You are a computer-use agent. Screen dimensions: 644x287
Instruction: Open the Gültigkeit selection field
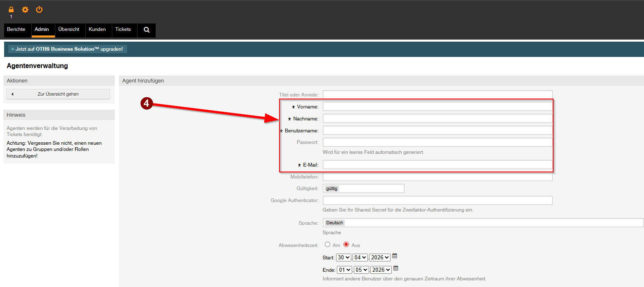pyautogui.click(x=364, y=188)
